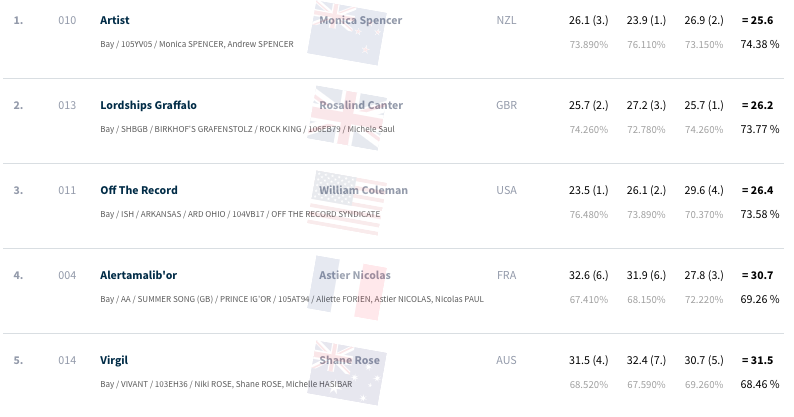The height and width of the screenshot is (417, 794).
Task: Click overall percentage 68.46 %
Action: (760, 385)
